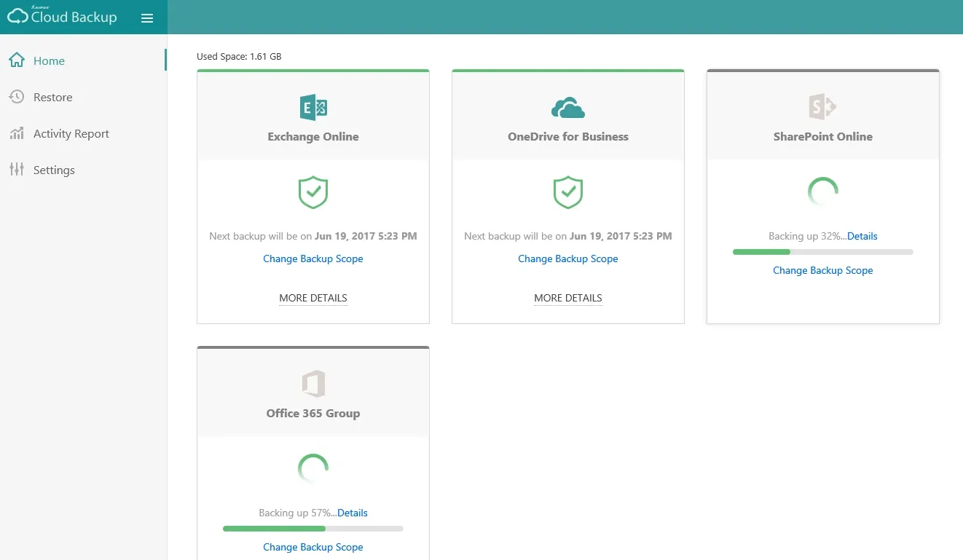Click OneDrive's next backup date text

[x=568, y=236]
